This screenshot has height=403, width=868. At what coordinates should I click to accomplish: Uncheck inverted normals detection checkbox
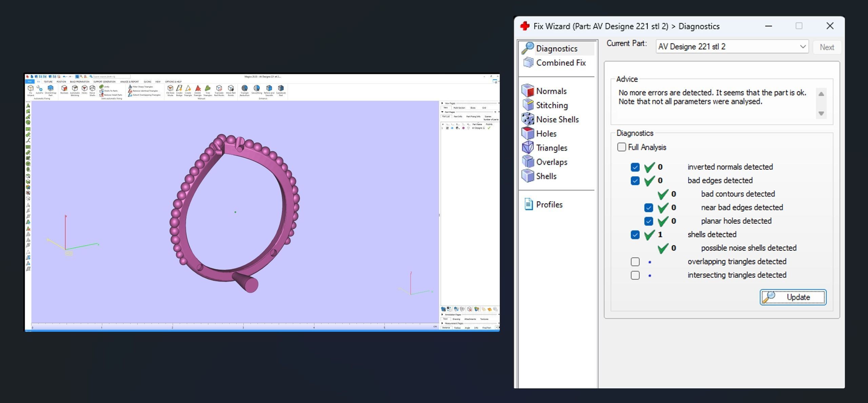635,167
